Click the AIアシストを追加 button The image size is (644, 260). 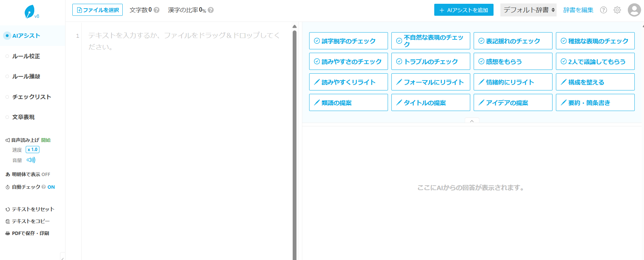463,10
